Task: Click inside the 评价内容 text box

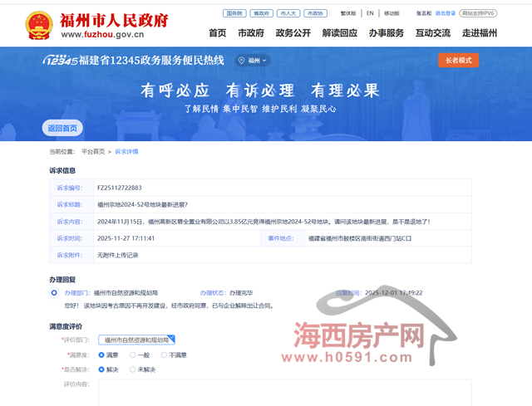Action: pyautogui.click(x=284, y=392)
